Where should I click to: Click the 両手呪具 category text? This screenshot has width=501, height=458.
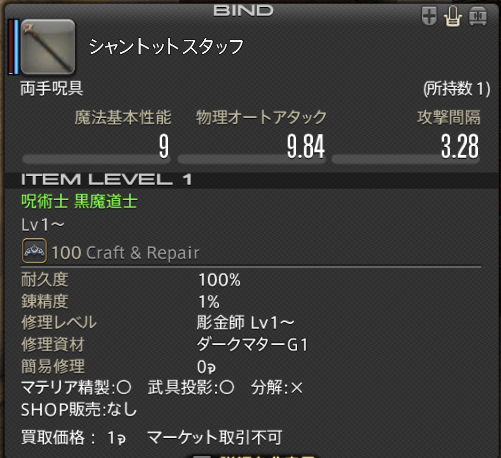tap(52, 89)
